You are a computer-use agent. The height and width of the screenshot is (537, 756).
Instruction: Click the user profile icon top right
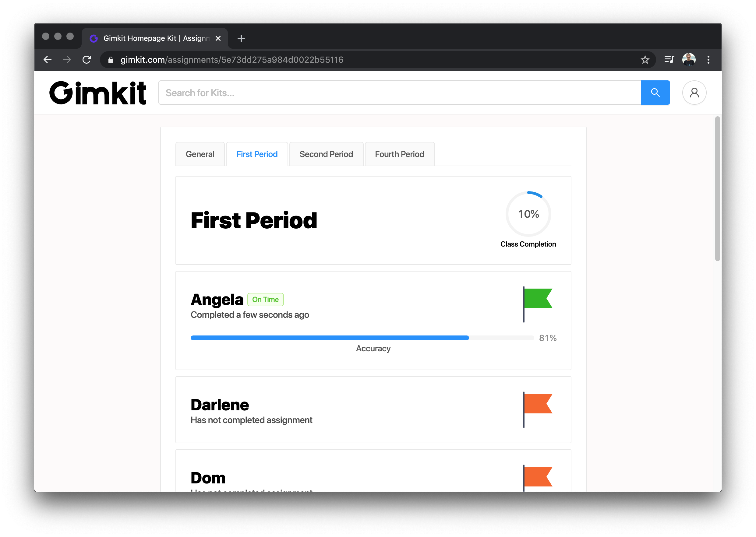click(x=694, y=93)
